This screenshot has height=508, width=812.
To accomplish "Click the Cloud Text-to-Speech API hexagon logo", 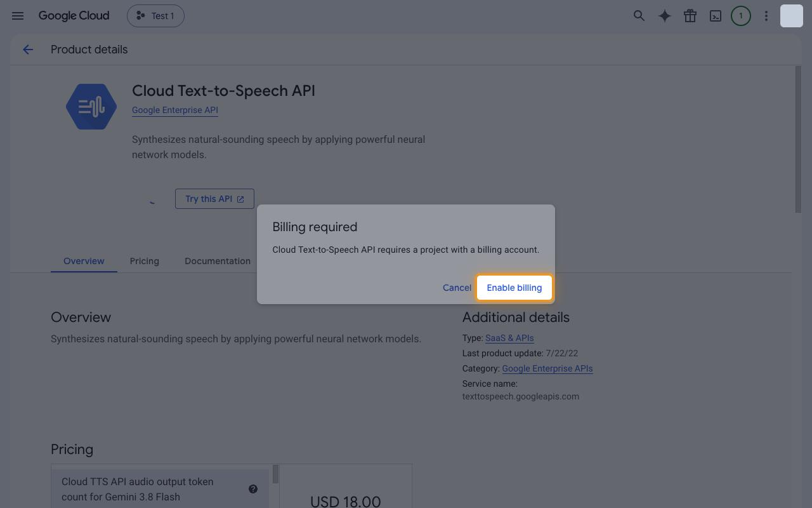I will [91, 107].
